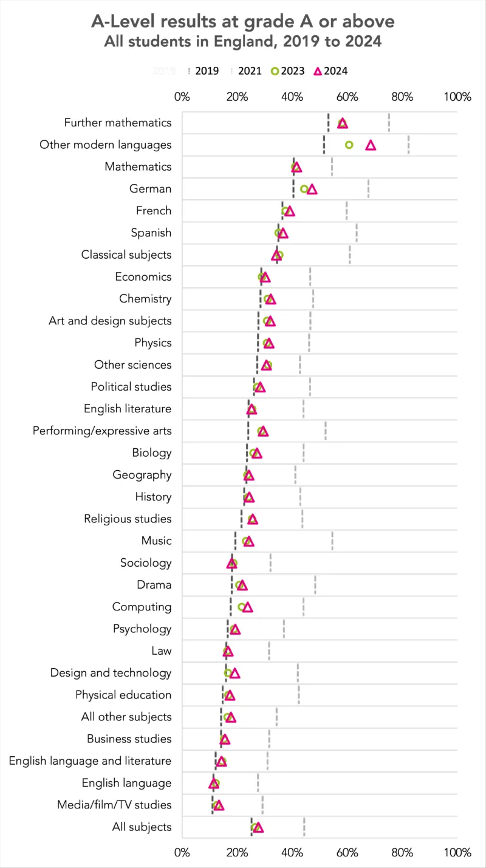
Task: Click the 2021 dashed marker for Further mathematics
Action: (389, 123)
